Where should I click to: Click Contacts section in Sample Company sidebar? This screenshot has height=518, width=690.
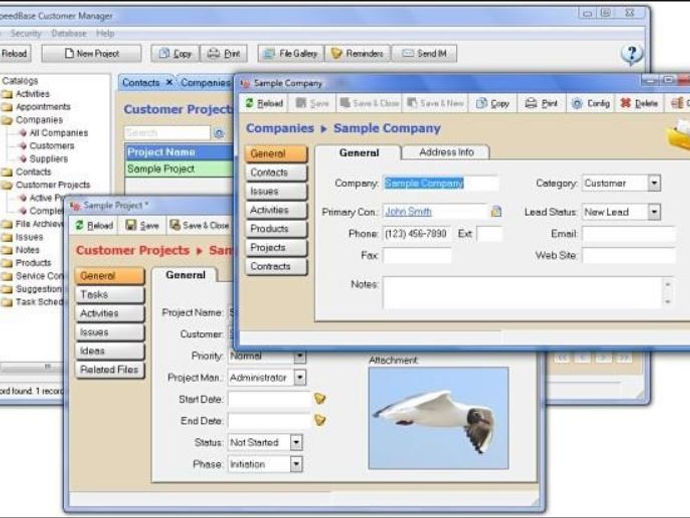pos(276,173)
